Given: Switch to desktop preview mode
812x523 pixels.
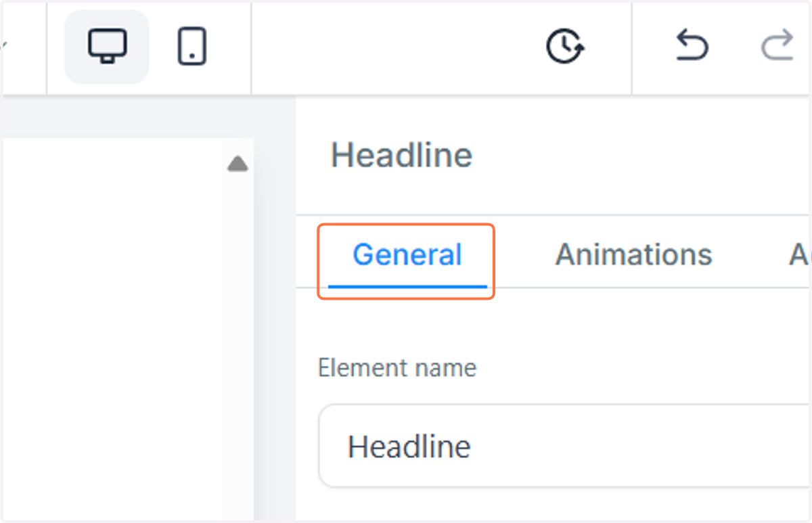Looking at the screenshot, I should click(x=107, y=47).
